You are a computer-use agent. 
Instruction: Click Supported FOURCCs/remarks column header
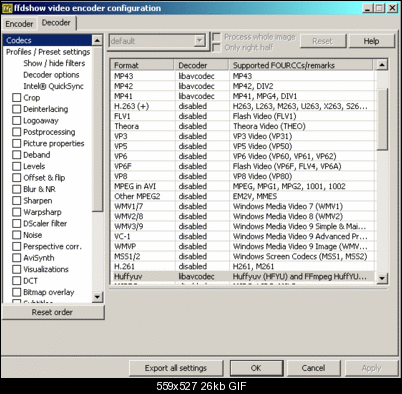[x=301, y=65]
